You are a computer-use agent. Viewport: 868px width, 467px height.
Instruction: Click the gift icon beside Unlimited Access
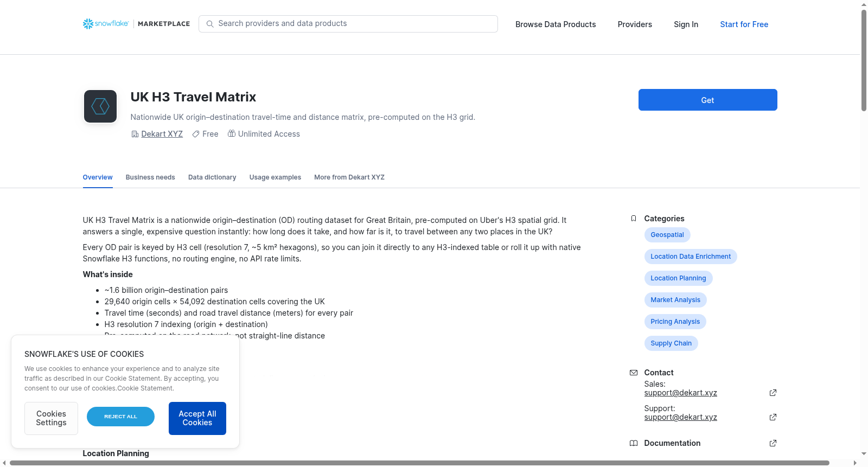pos(232,133)
